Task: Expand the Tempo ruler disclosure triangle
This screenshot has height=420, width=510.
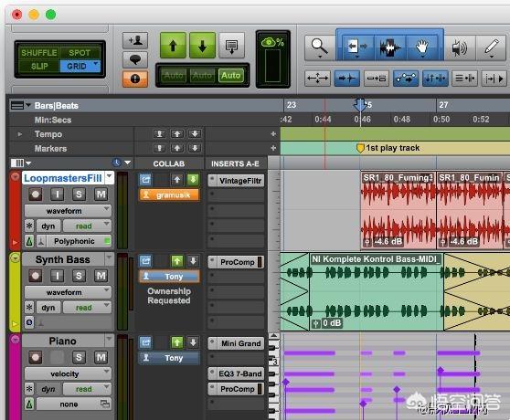Action: pos(20,134)
